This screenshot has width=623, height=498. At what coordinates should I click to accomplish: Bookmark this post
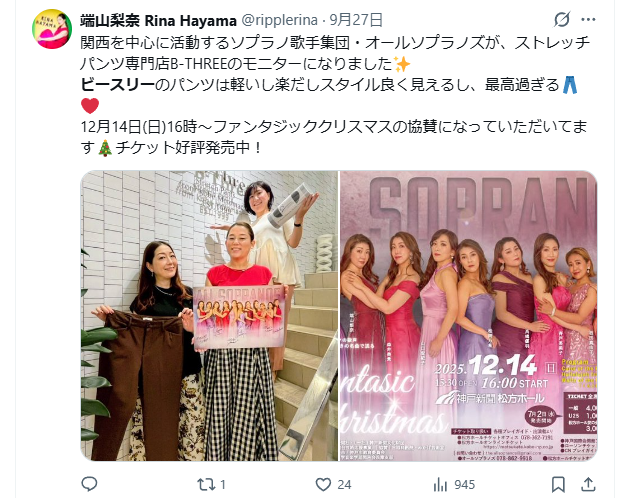pos(558,484)
